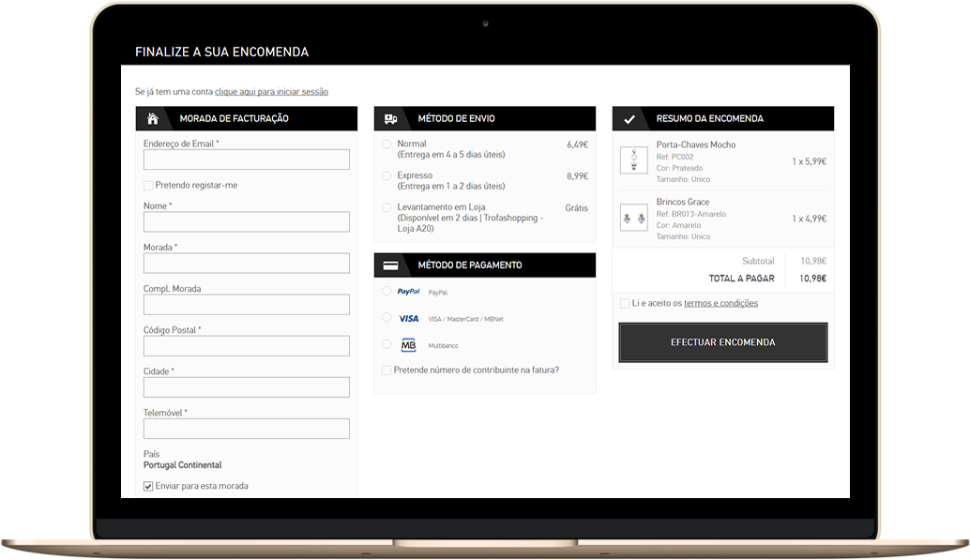Choose Levantamento em Loja pickup option
The height and width of the screenshot is (560, 970).
[386, 207]
